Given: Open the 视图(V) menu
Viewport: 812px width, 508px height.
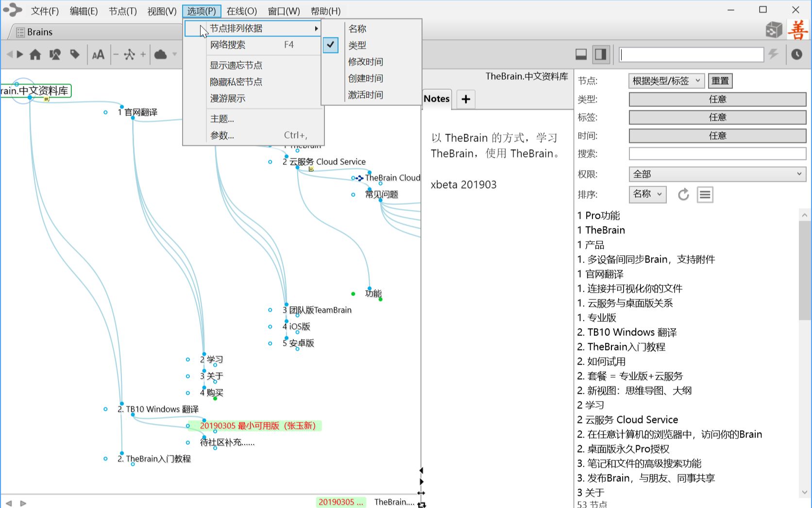Looking at the screenshot, I should tap(162, 11).
